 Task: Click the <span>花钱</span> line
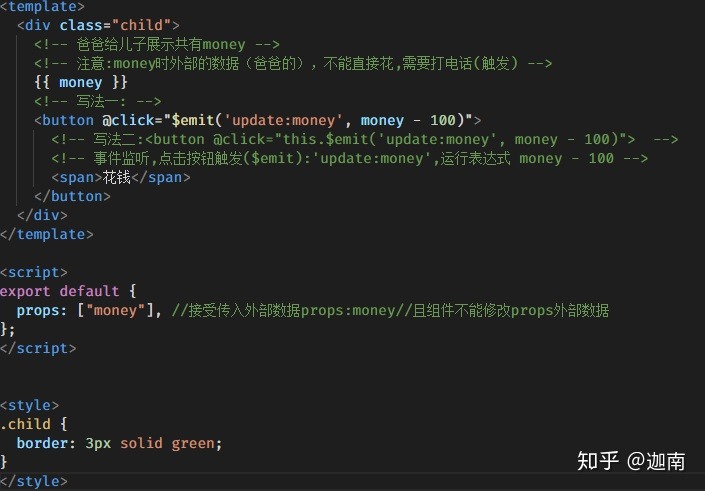coord(121,177)
